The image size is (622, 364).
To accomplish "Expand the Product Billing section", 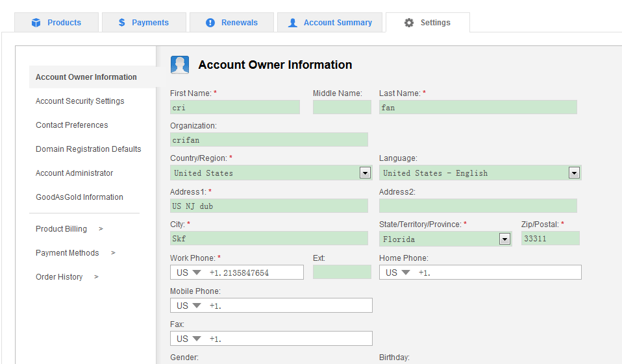I will (69, 229).
